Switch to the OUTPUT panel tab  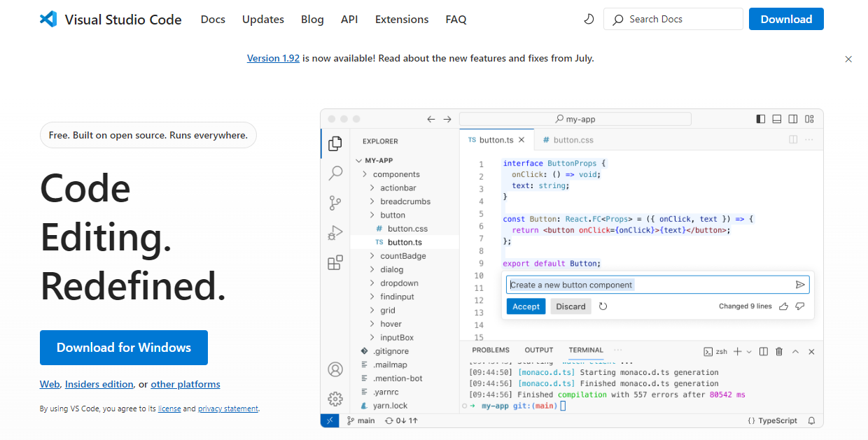(538, 350)
